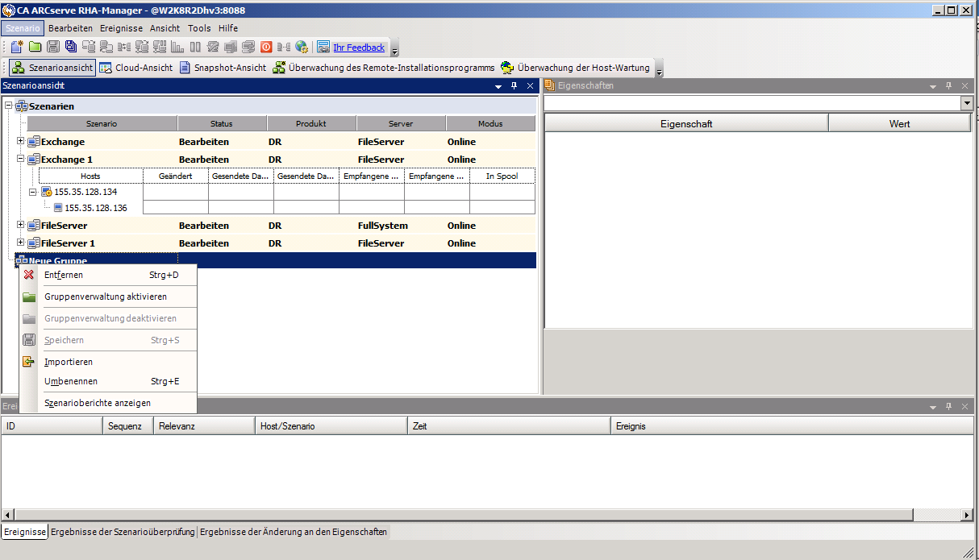Open the Eigenschaften panel dropdown

coord(966,103)
